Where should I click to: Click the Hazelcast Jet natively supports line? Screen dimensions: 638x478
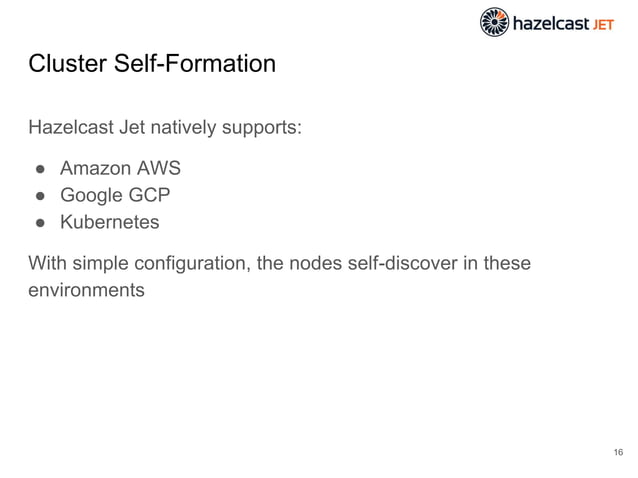[165, 127]
